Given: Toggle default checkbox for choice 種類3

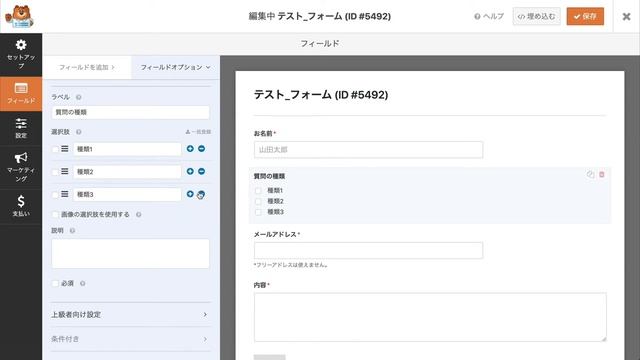Looking at the screenshot, I should 55,195.
